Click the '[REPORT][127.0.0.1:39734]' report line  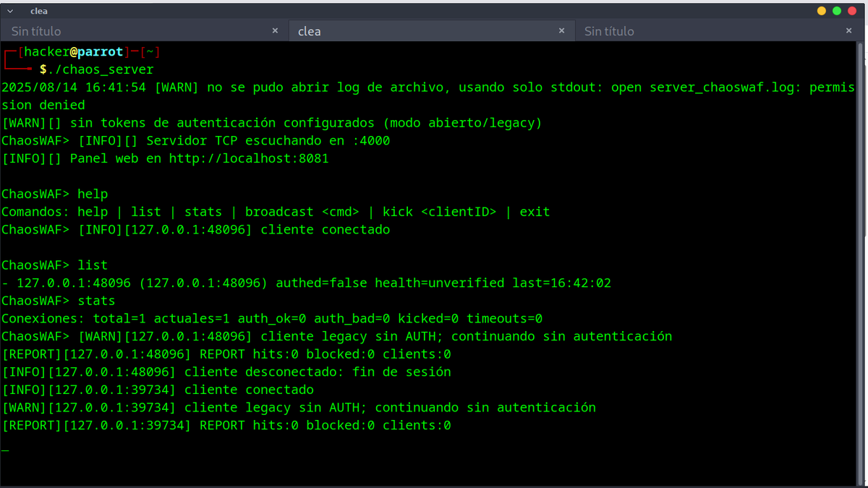pos(226,425)
